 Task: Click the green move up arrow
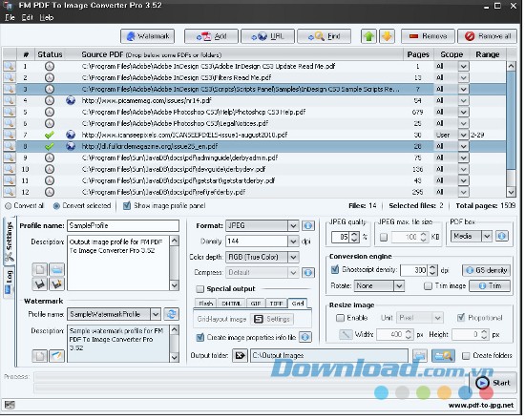[370, 36]
